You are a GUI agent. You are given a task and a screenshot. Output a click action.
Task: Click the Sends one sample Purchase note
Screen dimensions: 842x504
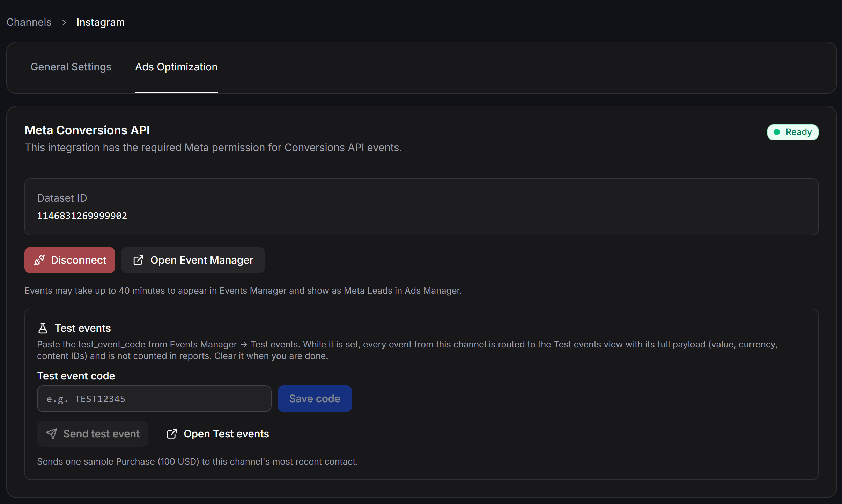[198, 461]
